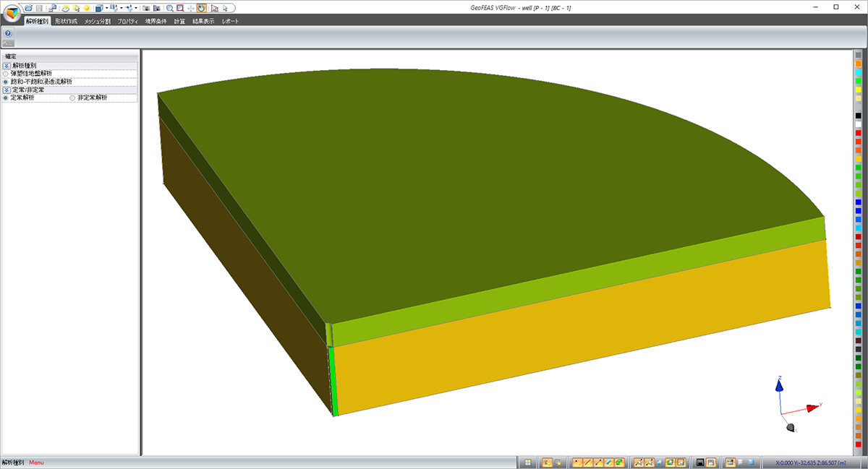Open the 3D cube view dropdown arrow
868x469 pixels.
[106, 7]
